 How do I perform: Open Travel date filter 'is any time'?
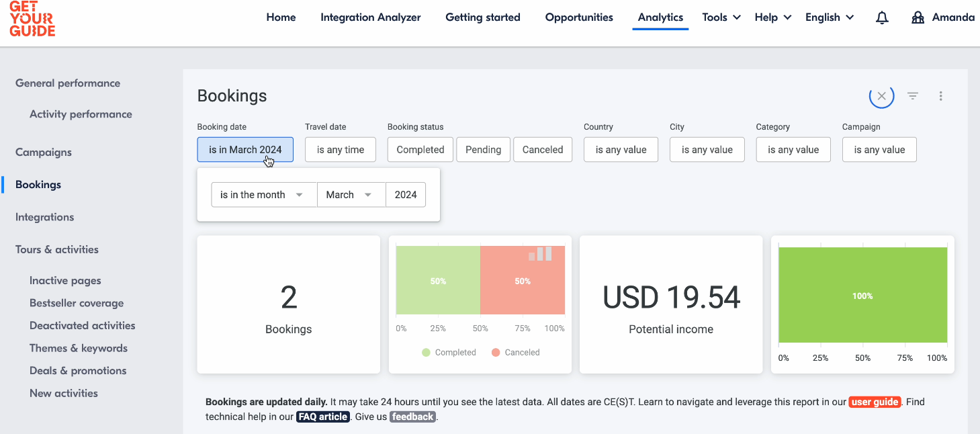(341, 150)
